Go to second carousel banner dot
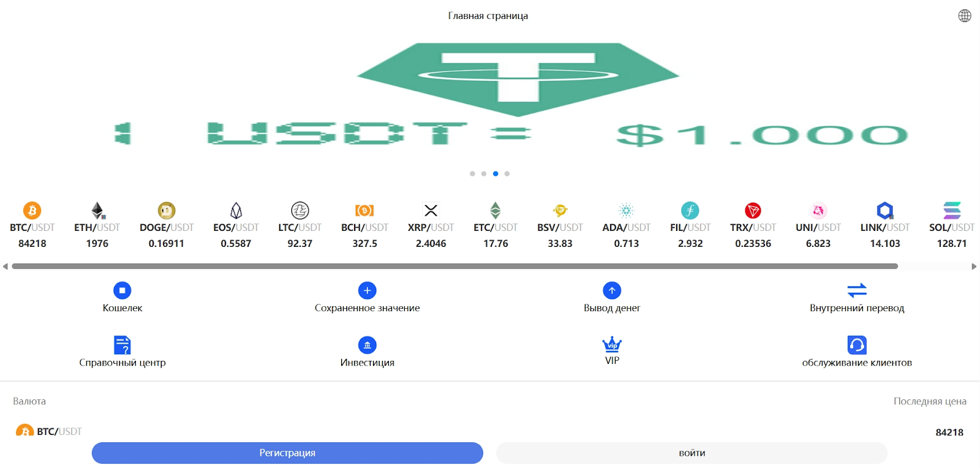 pyautogui.click(x=484, y=174)
